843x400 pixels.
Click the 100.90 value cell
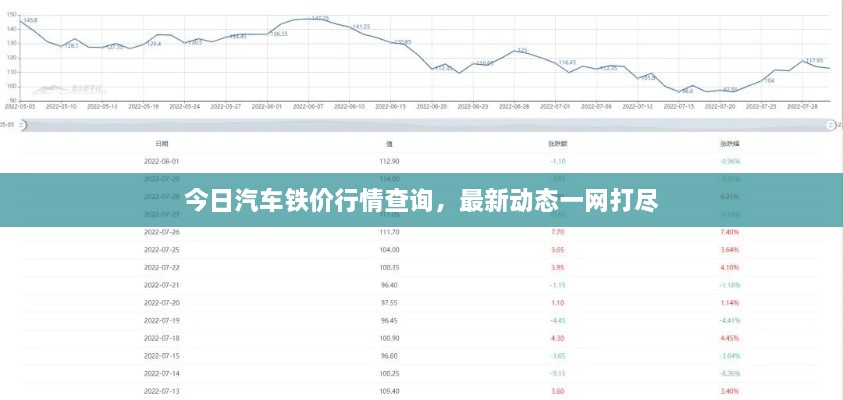click(389, 338)
